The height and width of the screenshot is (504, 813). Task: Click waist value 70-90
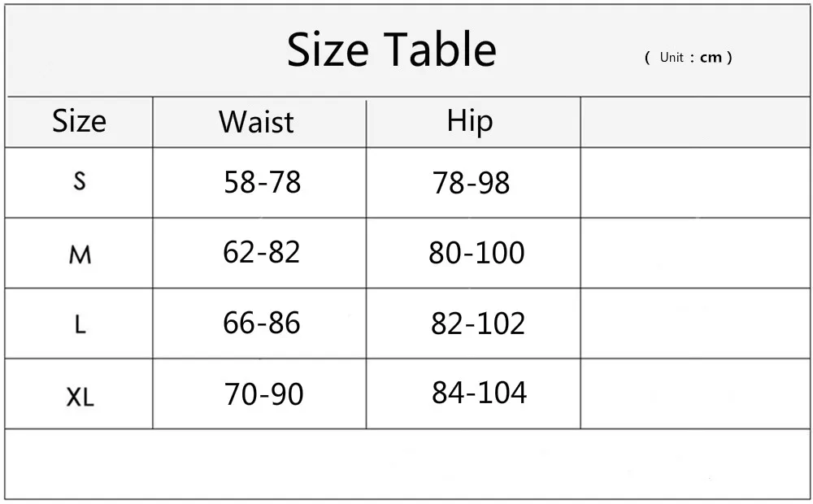click(x=263, y=393)
